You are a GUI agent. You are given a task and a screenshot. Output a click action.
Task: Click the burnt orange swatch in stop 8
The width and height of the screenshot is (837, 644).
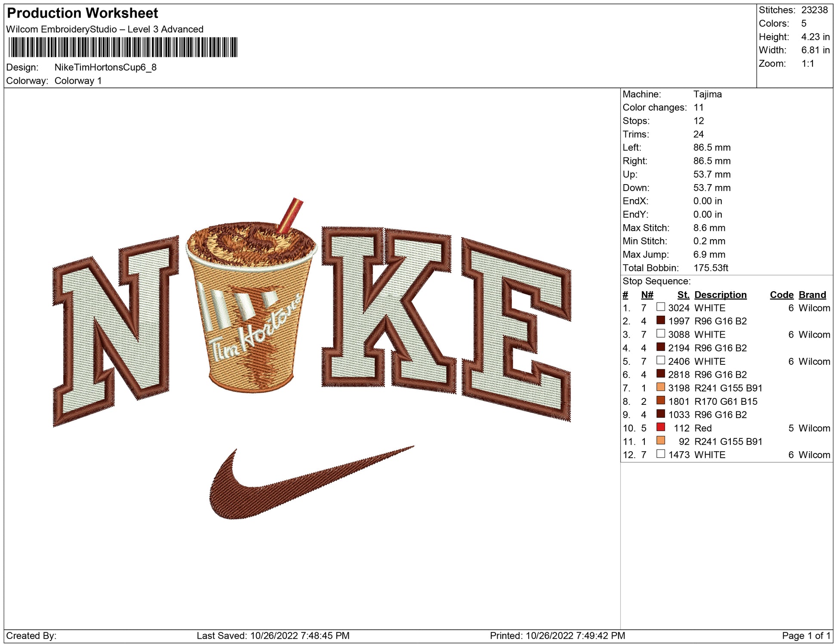pyautogui.click(x=660, y=401)
